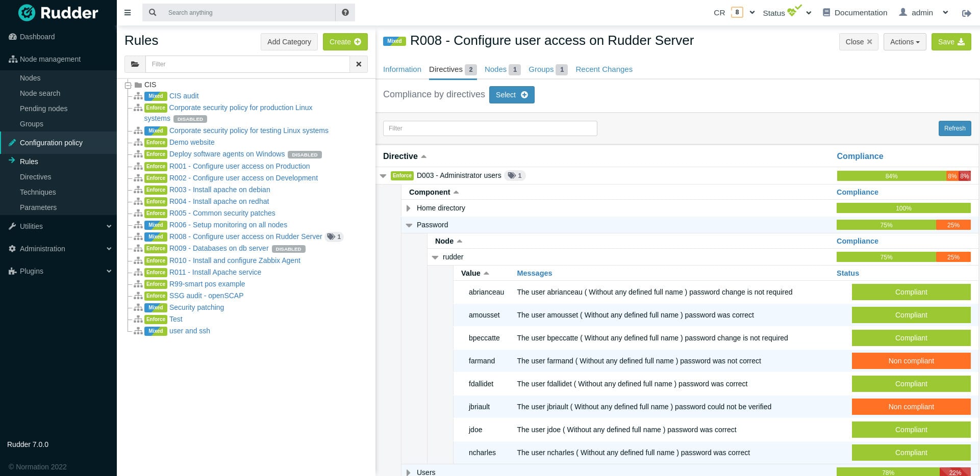This screenshot has height=476, width=980.
Task: Open the R010 Zabbix Agent rule link
Action: 235,260
